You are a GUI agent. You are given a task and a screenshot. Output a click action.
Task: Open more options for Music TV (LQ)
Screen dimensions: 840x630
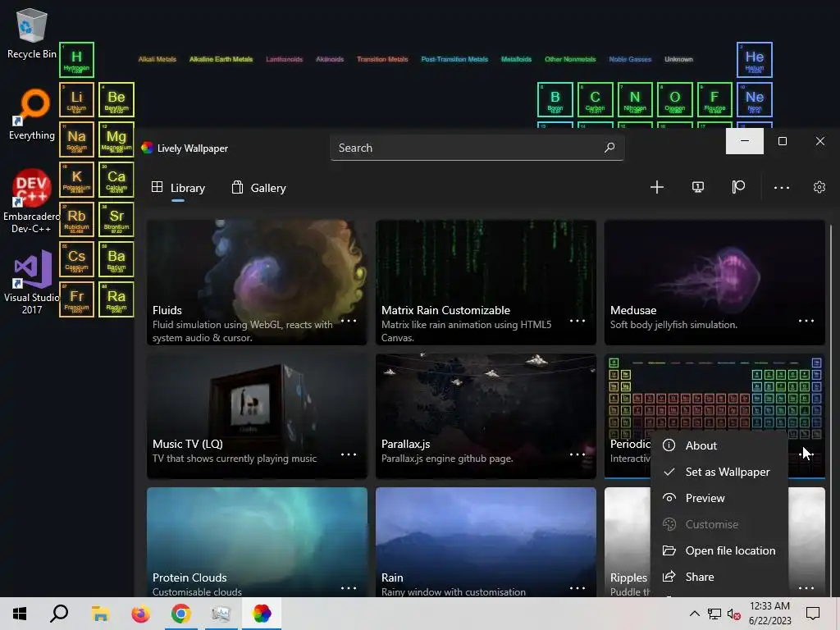349,454
